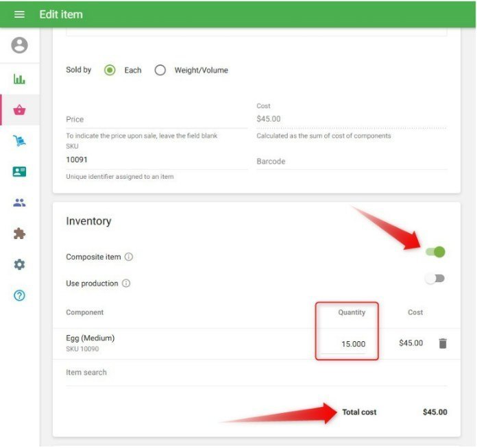
Task: Open the Integrations puzzle piece icon
Action: pyautogui.click(x=19, y=234)
